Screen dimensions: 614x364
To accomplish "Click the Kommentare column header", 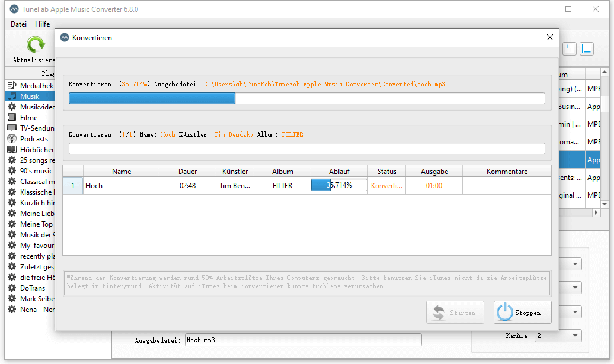I will pyautogui.click(x=507, y=171).
